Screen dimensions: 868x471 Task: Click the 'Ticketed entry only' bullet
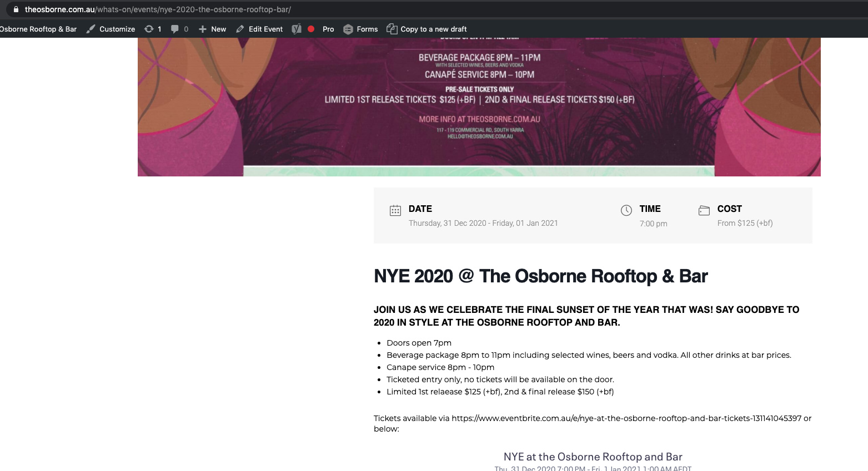[x=500, y=379]
